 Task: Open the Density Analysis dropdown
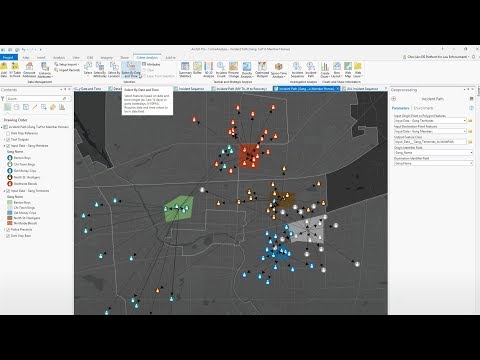247,75
